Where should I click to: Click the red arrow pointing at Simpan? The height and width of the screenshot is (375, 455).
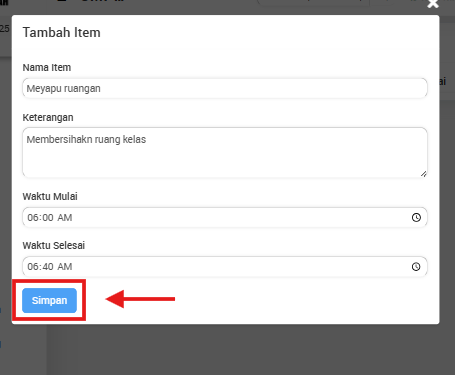[140, 299]
